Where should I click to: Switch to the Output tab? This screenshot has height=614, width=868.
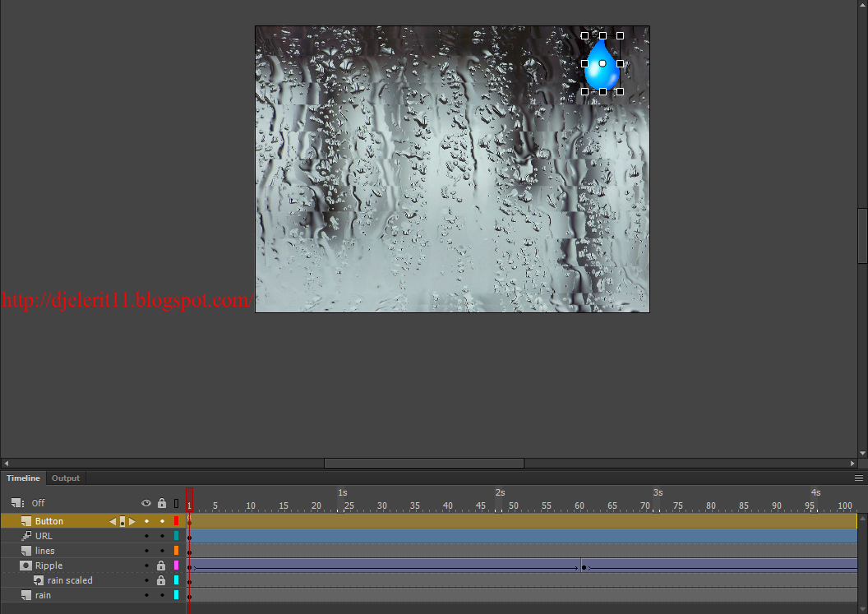[x=65, y=478]
